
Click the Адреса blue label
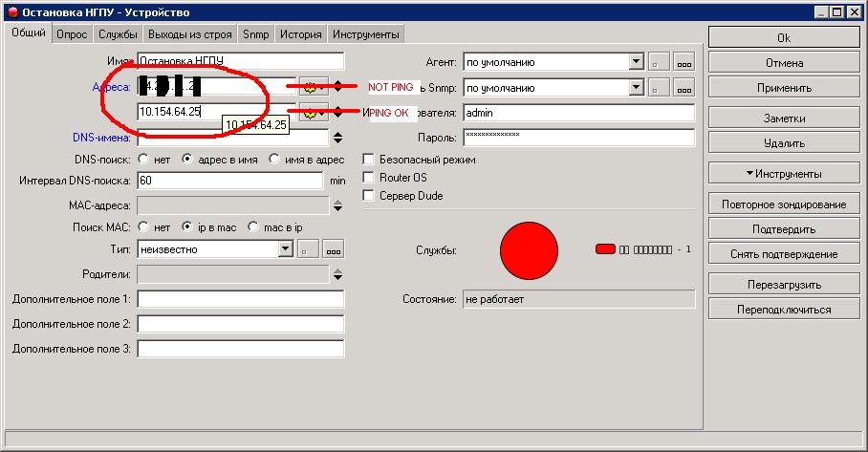(111, 87)
